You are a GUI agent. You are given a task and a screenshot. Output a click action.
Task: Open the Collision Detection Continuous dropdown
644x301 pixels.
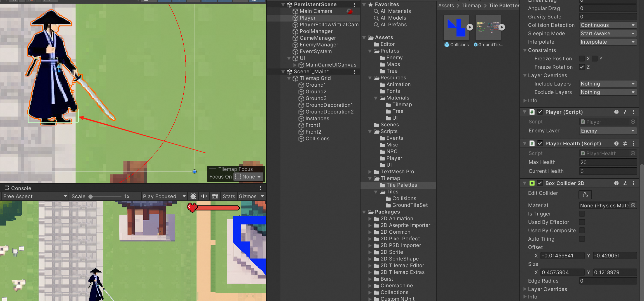click(608, 25)
